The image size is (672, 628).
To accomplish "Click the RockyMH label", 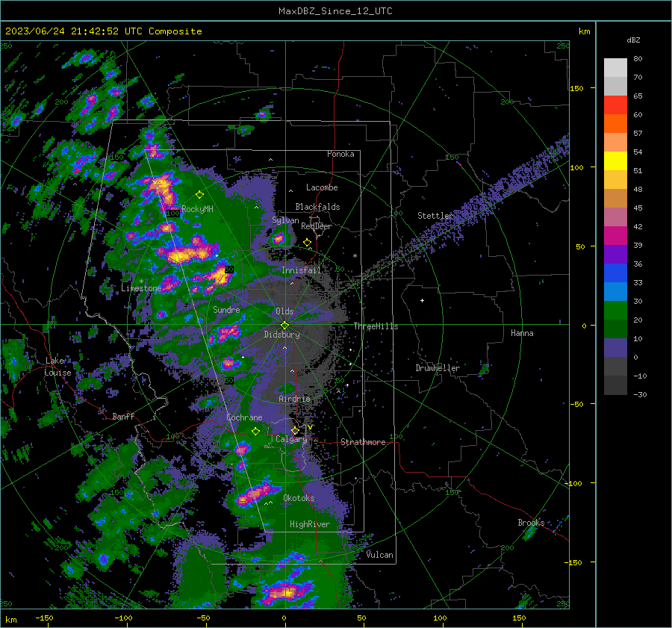I will point(197,209).
